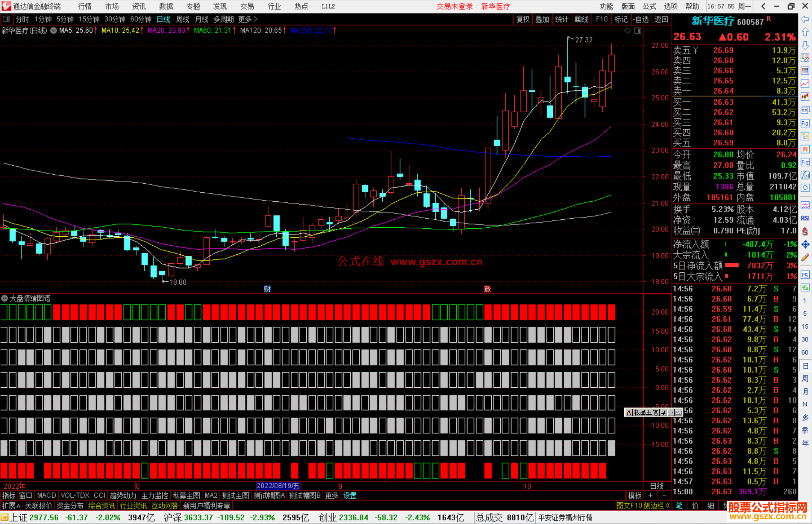Click the 交易未登录 login link
The height and width of the screenshot is (524, 812).
pos(454,6)
